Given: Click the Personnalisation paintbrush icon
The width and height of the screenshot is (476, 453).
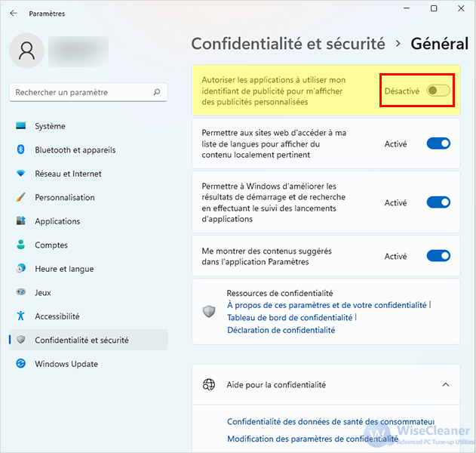Looking at the screenshot, I should coord(20,197).
